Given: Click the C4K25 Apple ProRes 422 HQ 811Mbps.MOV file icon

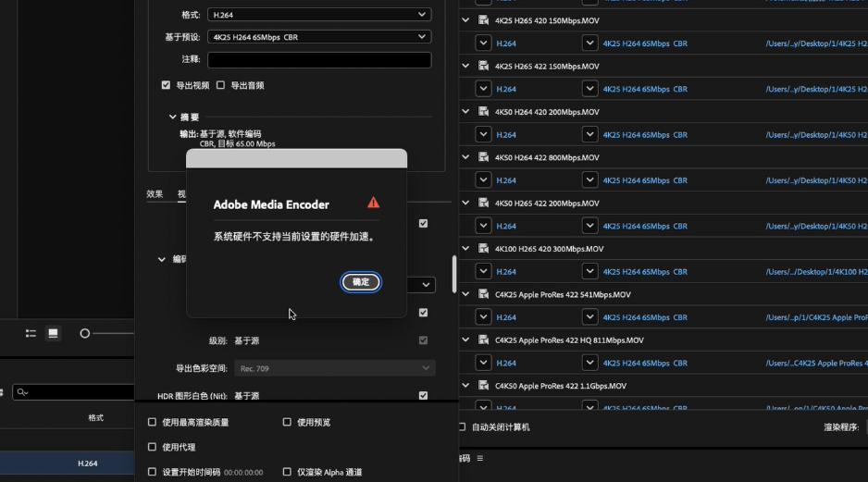Looking at the screenshot, I should point(483,340).
